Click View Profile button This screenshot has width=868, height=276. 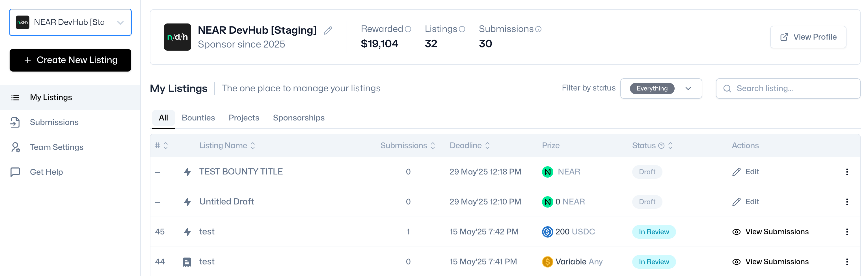[x=808, y=37]
